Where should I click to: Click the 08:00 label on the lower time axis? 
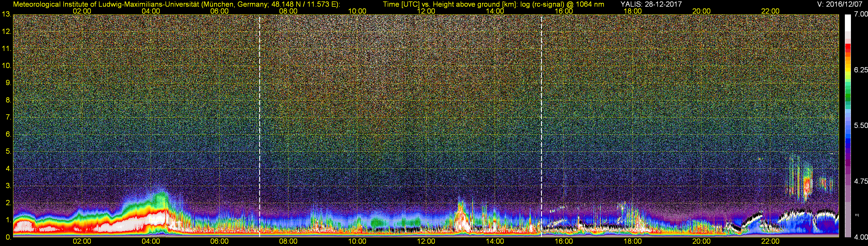pos(288,242)
